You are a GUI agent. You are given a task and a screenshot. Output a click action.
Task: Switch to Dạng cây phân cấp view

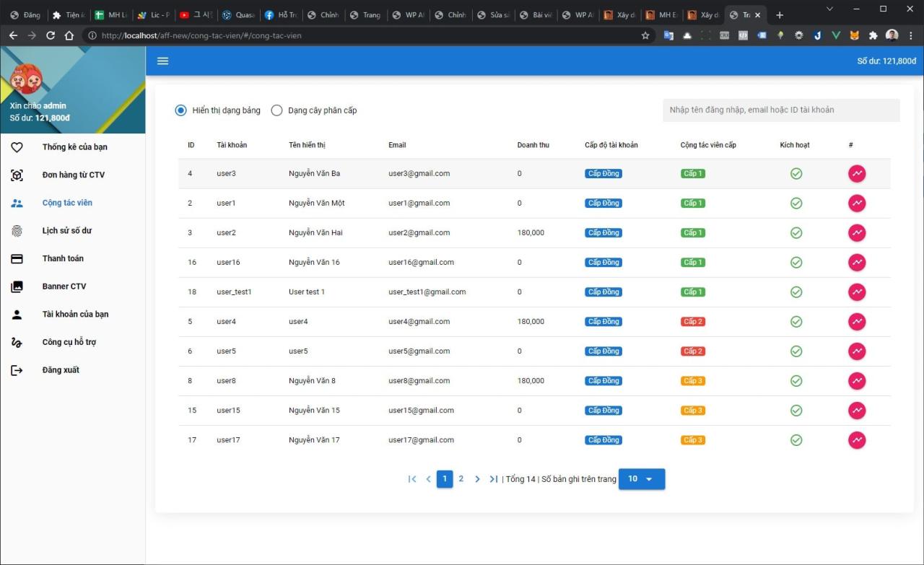(276, 110)
